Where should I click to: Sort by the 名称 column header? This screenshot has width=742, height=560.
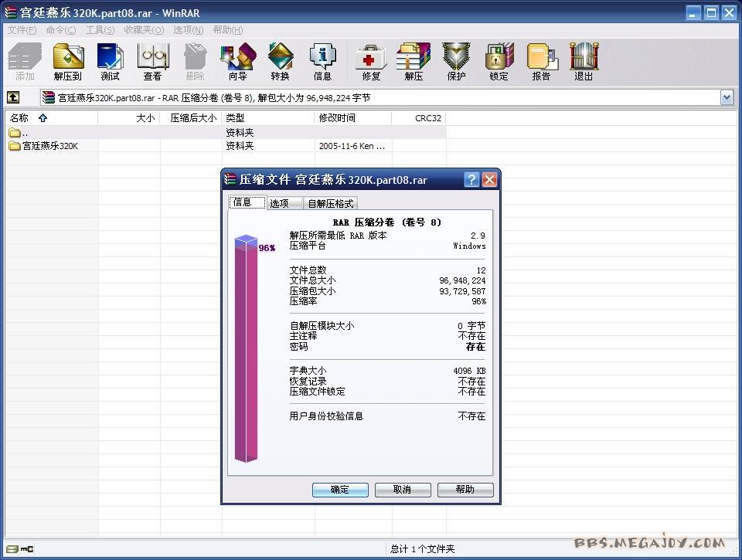click(51, 117)
